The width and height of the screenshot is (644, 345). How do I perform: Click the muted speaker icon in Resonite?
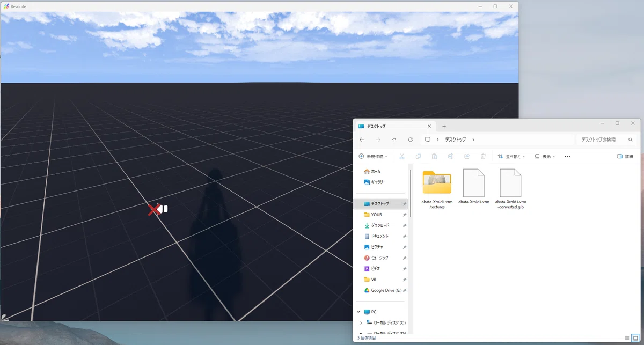pyautogui.click(x=158, y=209)
